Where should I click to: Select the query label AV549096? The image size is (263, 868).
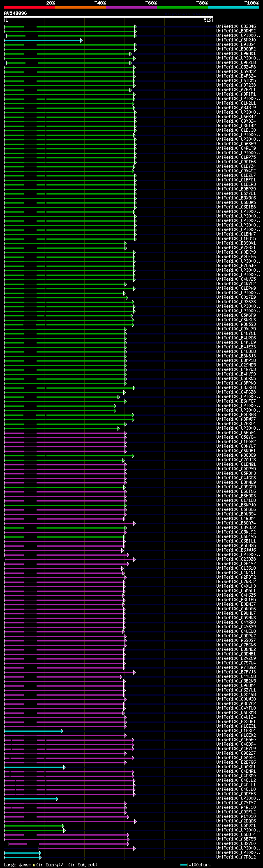click(16, 13)
